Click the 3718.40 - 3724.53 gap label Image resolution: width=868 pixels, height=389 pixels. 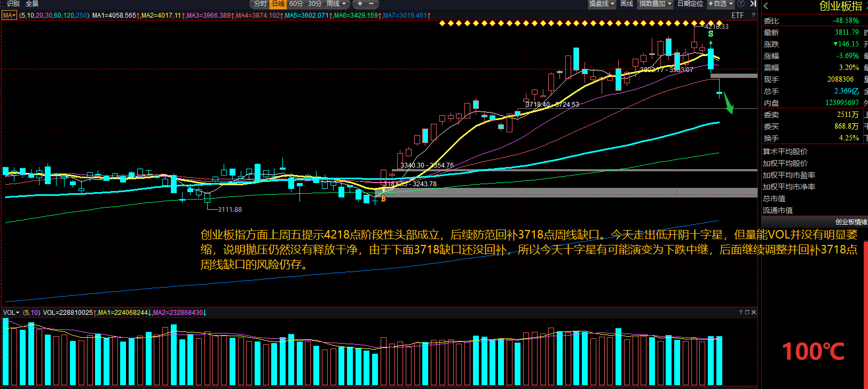click(x=553, y=105)
